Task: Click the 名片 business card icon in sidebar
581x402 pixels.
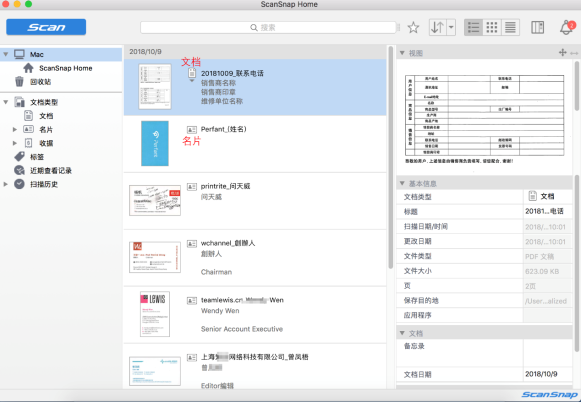Action: pyautogui.click(x=29, y=129)
